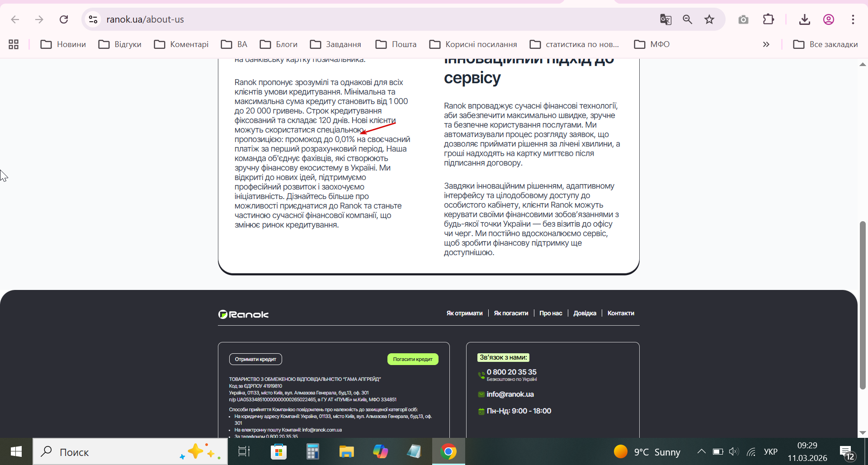
Task: Open the notification center icon
Action: 847,452
